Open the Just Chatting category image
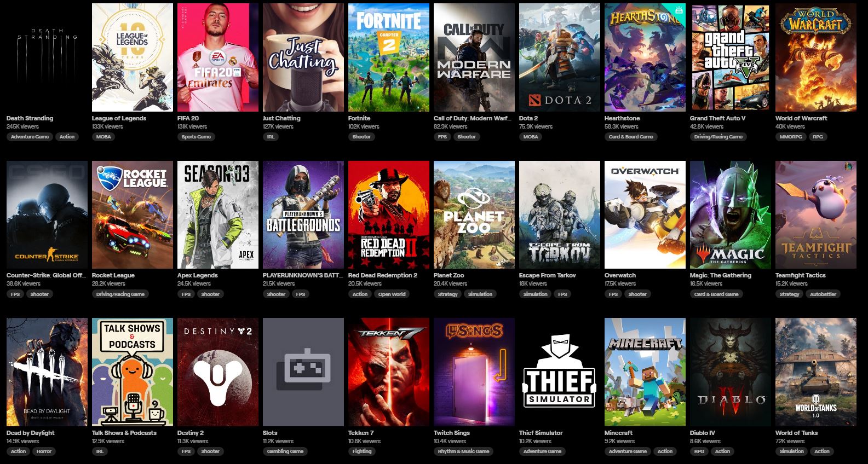The width and height of the screenshot is (868, 464). 303,57
